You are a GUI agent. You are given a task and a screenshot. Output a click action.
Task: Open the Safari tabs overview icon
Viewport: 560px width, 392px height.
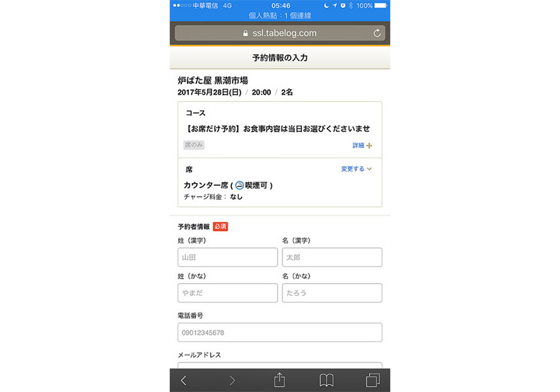[x=373, y=380]
